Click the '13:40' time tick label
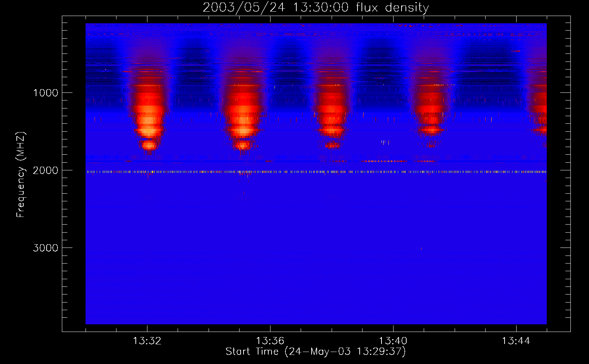The image size is (589, 364). [393, 341]
